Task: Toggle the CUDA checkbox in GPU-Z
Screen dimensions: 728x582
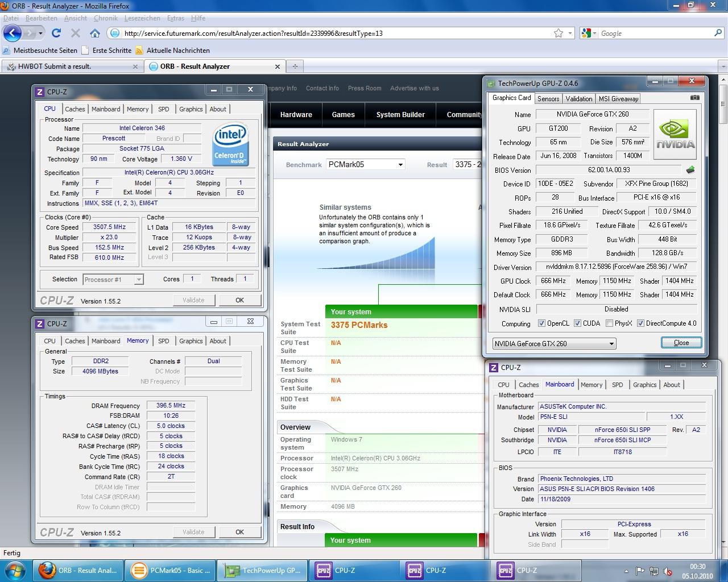Action: tap(577, 323)
